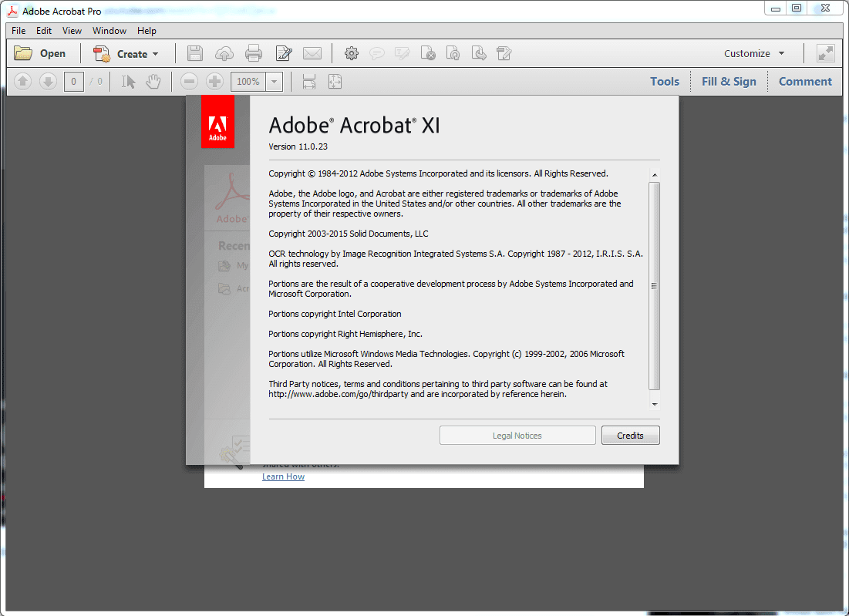This screenshot has width=849, height=616.
Task: Open the Edit menu
Action: pos(44,31)
